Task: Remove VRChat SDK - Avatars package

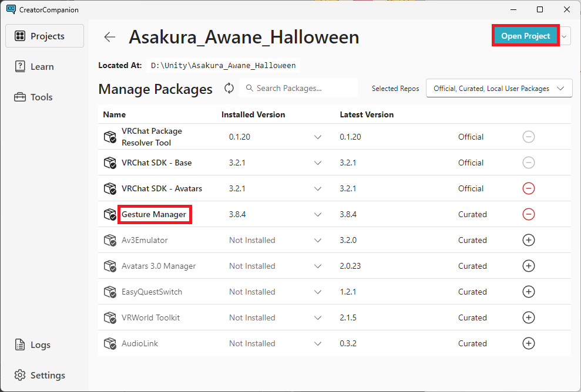Action: click(x=528, y=188)
